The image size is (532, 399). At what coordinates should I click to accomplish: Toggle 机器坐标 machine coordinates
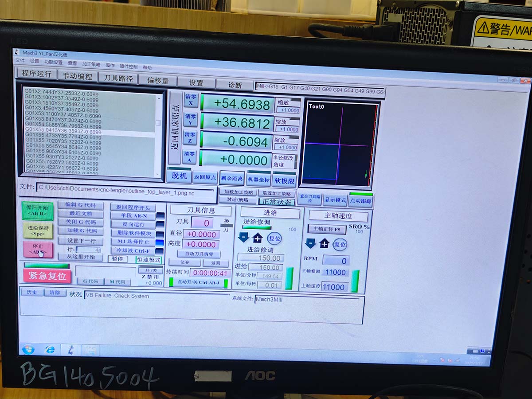click(258, 180)
